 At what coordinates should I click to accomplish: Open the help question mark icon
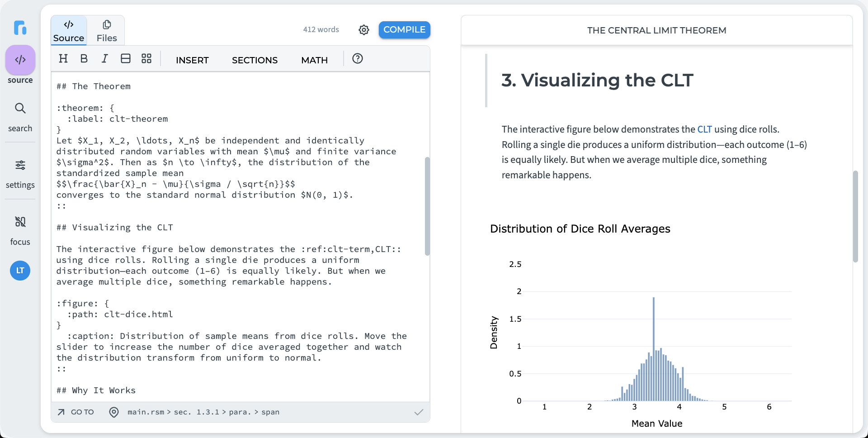click(x=358, y=59)
